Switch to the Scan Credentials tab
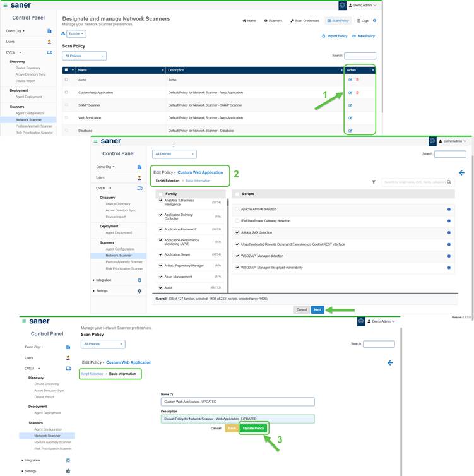 (x=305, y=21)
